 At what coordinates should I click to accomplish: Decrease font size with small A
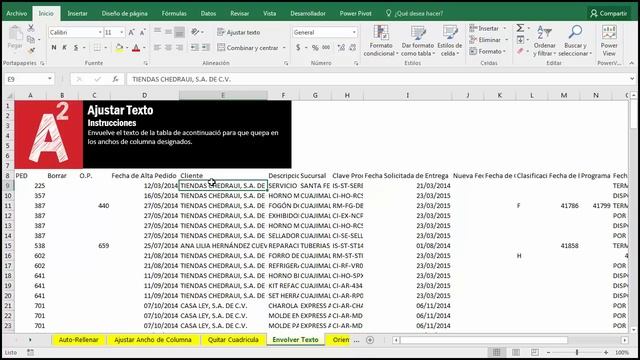click(142, 32)
